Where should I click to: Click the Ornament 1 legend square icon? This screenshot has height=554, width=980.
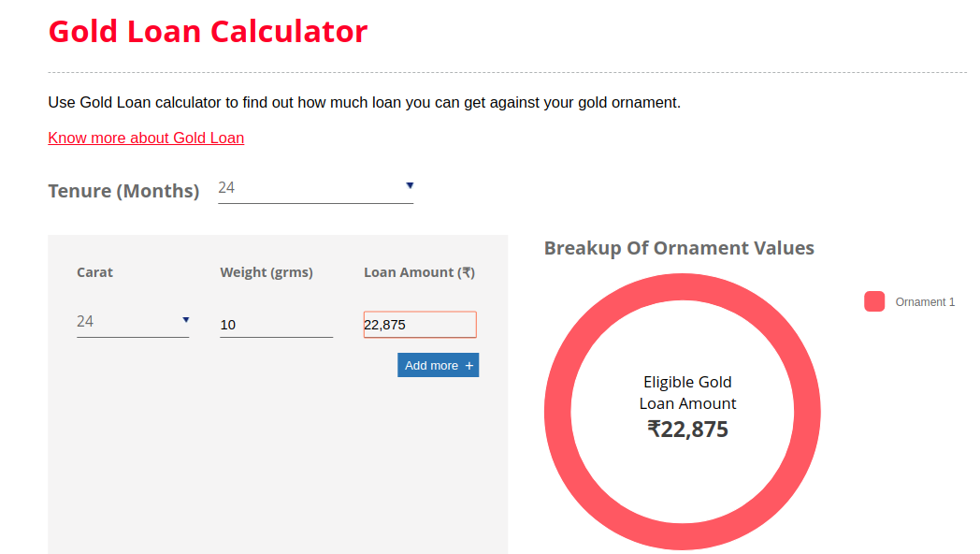coord(873,301)
